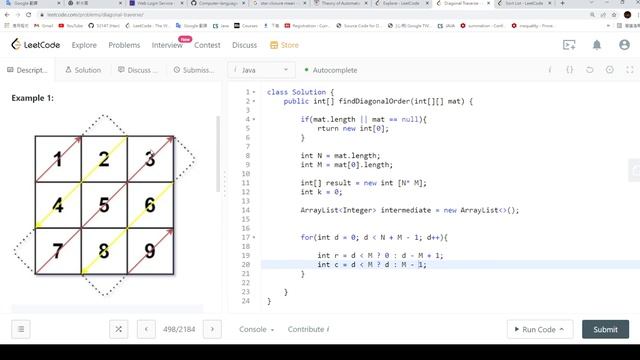Switch to Theory of Automata browser tab

coord(340,3)
